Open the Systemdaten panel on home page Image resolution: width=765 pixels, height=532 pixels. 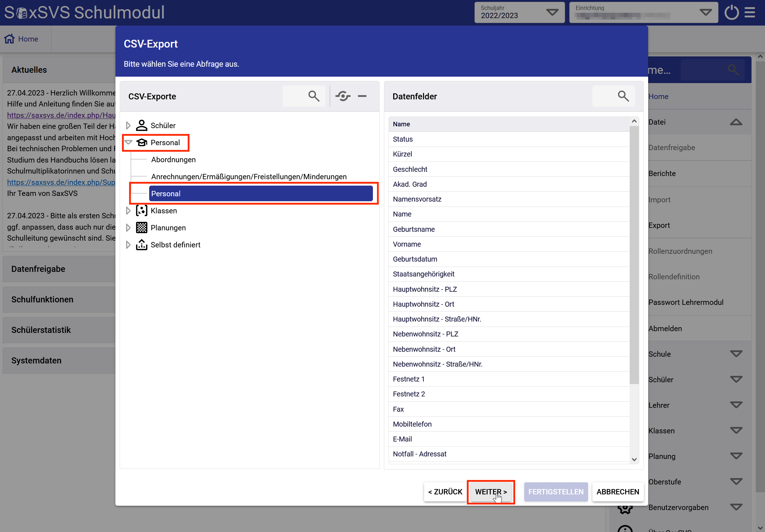point(59,360)
